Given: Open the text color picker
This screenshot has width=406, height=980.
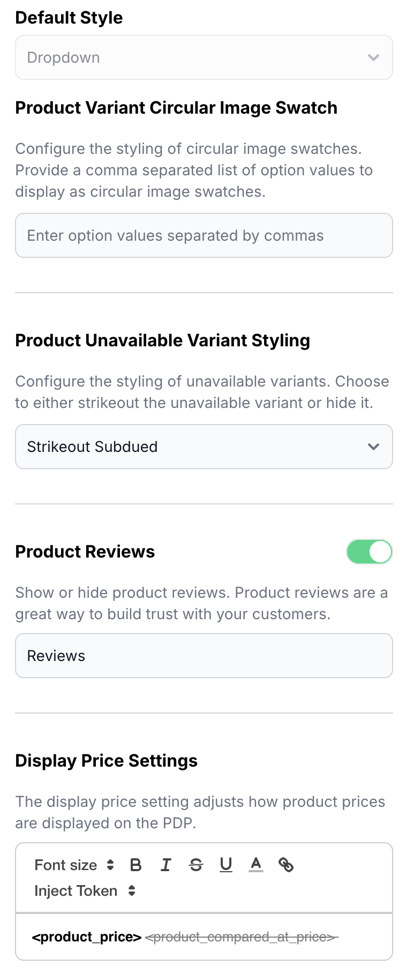Looking at the screenshot, I should pos(256,865).
